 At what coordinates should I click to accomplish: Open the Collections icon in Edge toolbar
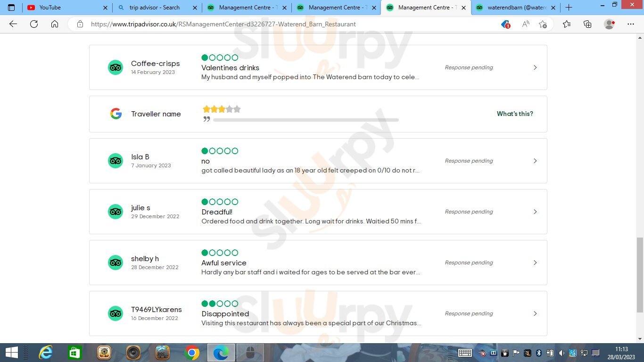(x=587, y=24)
